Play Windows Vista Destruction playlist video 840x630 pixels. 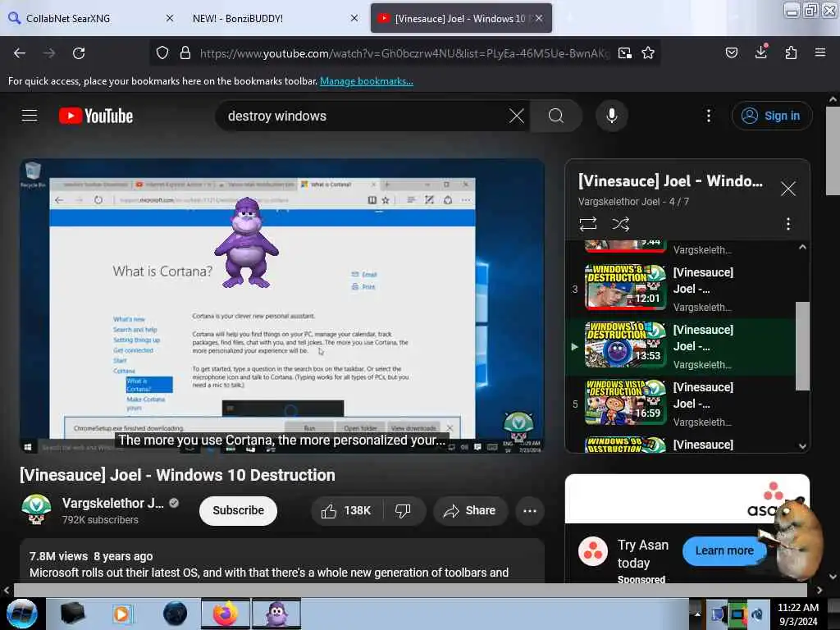(x=680, y=404)
